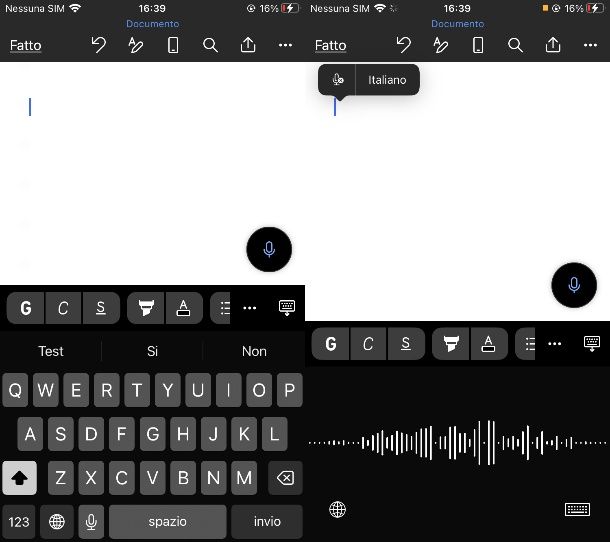
Task: Toggle bold G in left screenshot
Action: coord(26,308)
